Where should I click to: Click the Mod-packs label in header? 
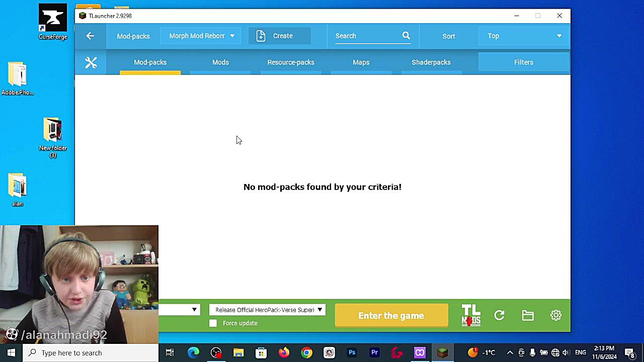coord(133,36)
